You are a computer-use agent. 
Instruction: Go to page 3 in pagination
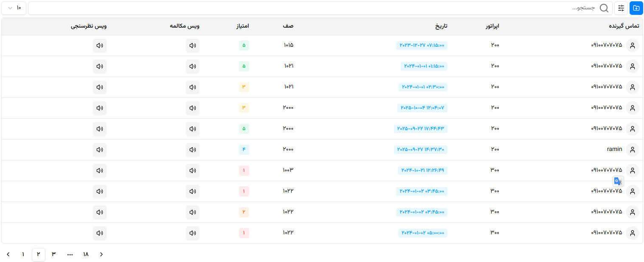tap(53, 254)
